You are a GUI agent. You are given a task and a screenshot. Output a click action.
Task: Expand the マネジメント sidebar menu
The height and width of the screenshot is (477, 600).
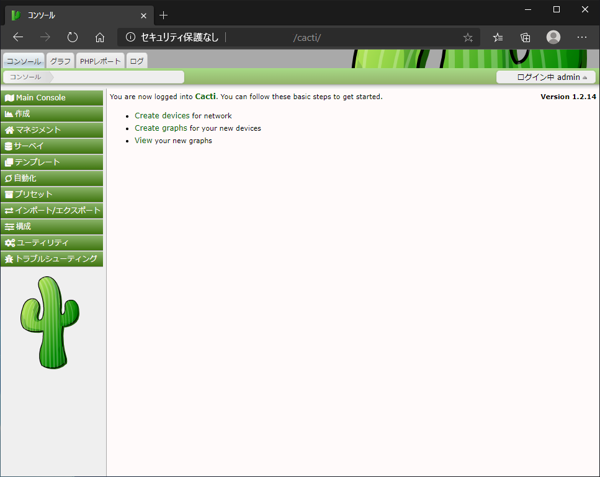click(x=52, y=130)
